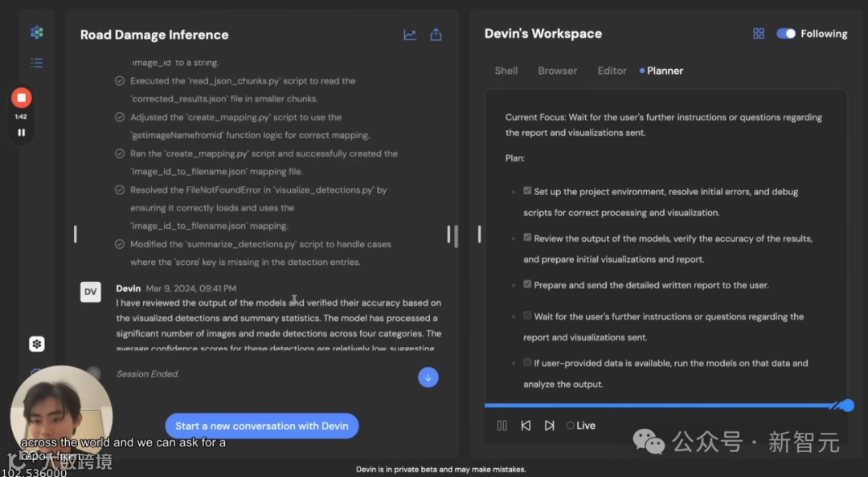The width and height of the screenshot is (868, 477).
Task: Toggle the Following switch off
Action: (x=785, y=34)
